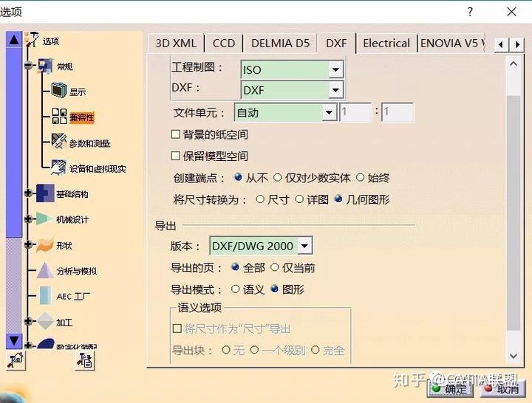Click the tree scroll down arrow
This screenshot has width=532, height=403.
point(14,341)
